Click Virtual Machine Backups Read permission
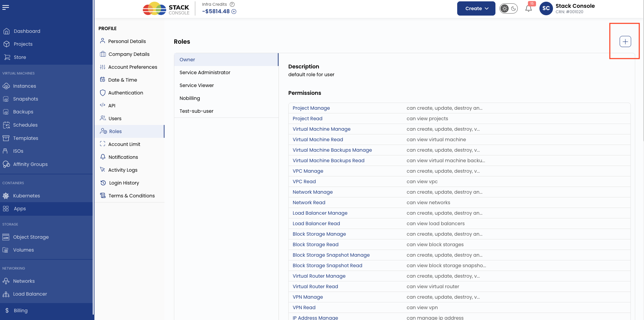Screen dimensions: 644x320 click(x=328, y=161)
